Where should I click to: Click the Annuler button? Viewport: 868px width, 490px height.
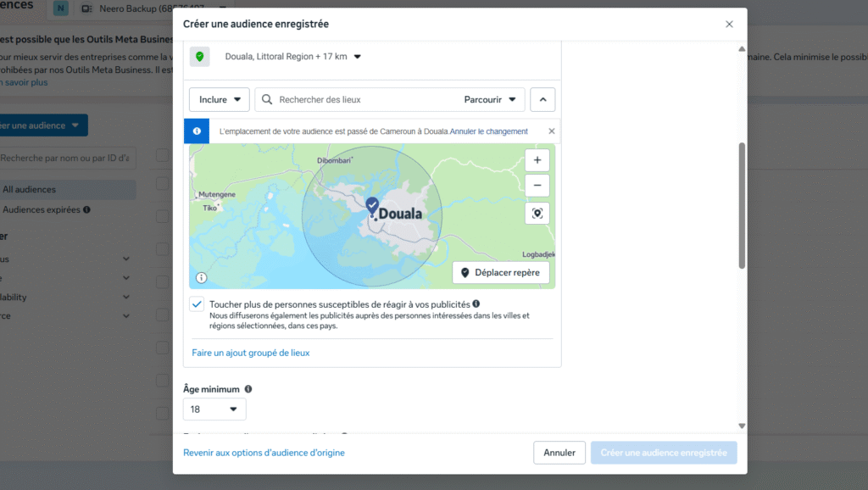(559, 453)
